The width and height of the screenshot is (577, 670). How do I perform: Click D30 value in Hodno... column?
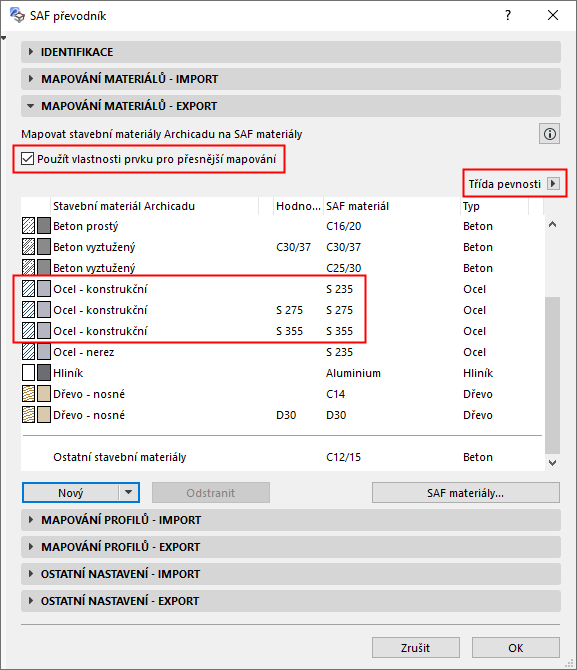[x=286, y=415]
